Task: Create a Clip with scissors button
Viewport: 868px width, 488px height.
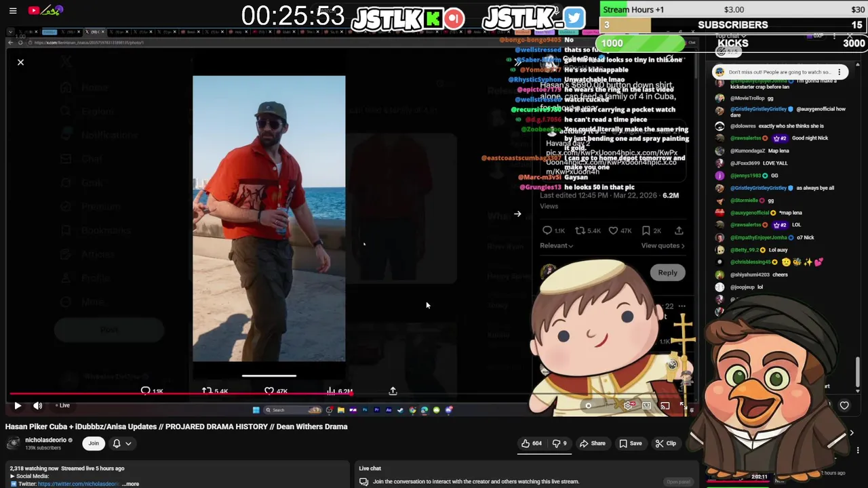Action: coord(665,443)
